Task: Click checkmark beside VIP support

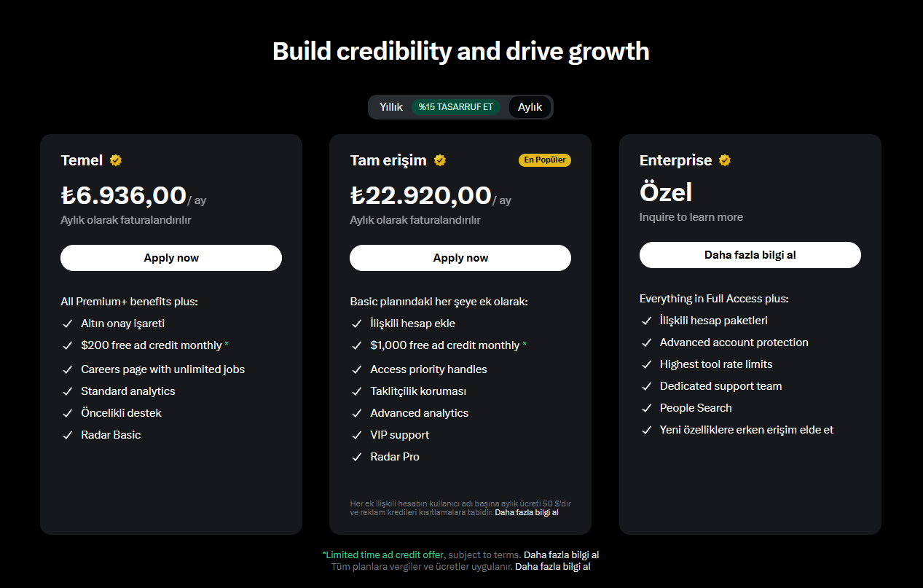Action: [x=357, y=435]
